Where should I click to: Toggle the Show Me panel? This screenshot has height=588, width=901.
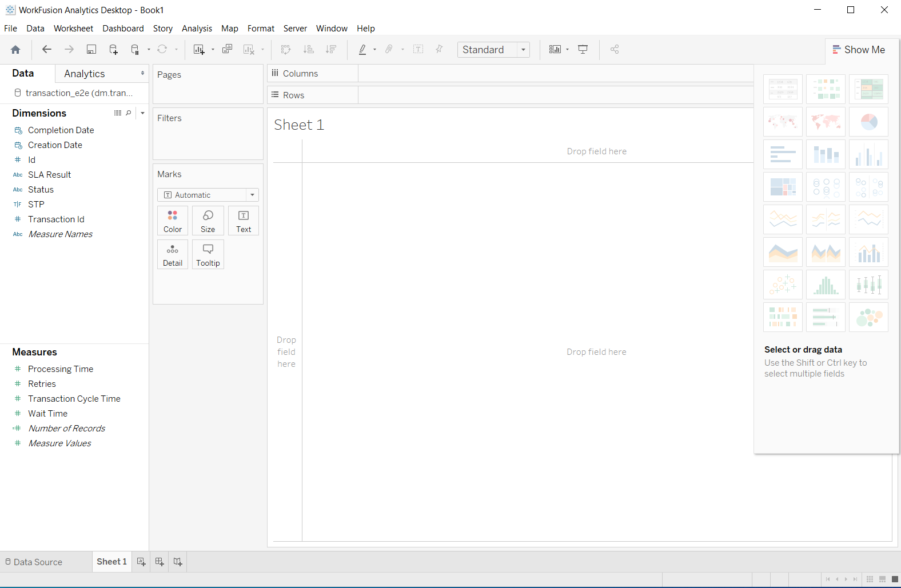(x=859, y=50)
